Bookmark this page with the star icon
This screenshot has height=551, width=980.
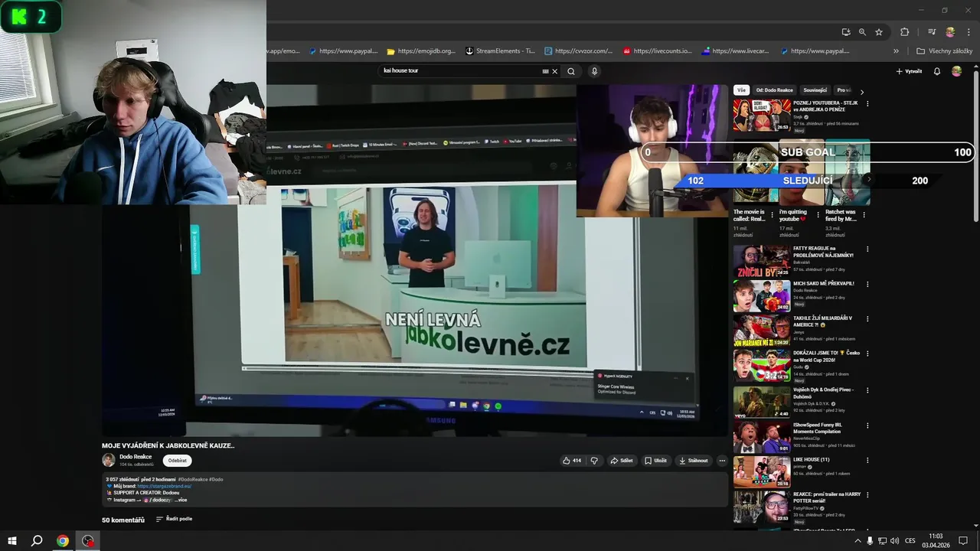pyautogui.click(x=879, y=32)
